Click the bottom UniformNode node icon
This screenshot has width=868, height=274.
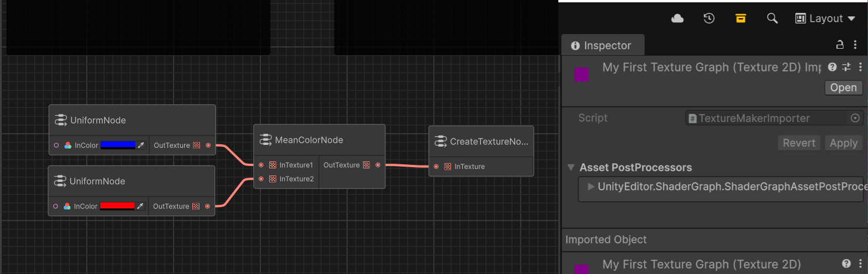[x=60, y=181]
